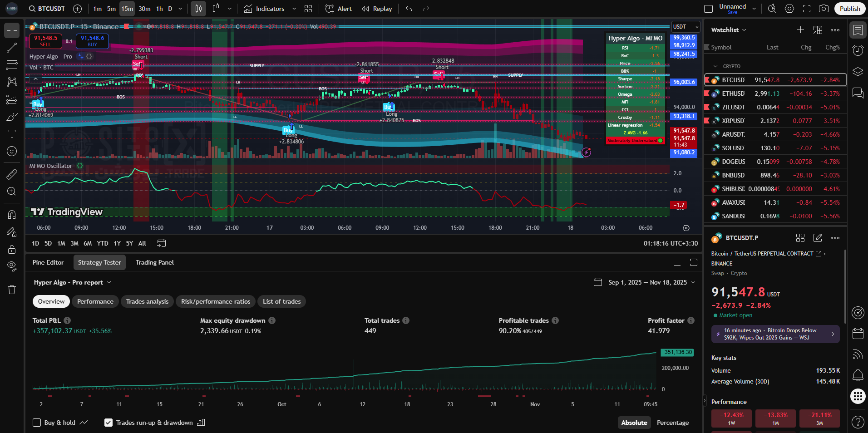Viewport: 868px width, 433px height.
Task: Select the text annotation tool
Action: point(12,134)
